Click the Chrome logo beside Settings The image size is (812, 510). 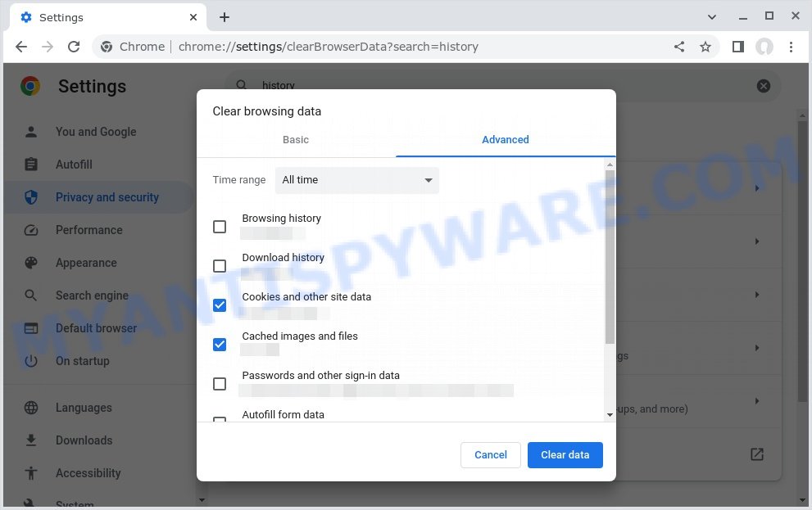pyautogui.click(x=30, y=86)
